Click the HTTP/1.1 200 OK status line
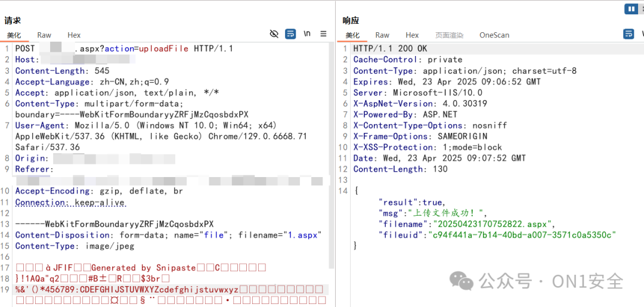 pos(390,49)
